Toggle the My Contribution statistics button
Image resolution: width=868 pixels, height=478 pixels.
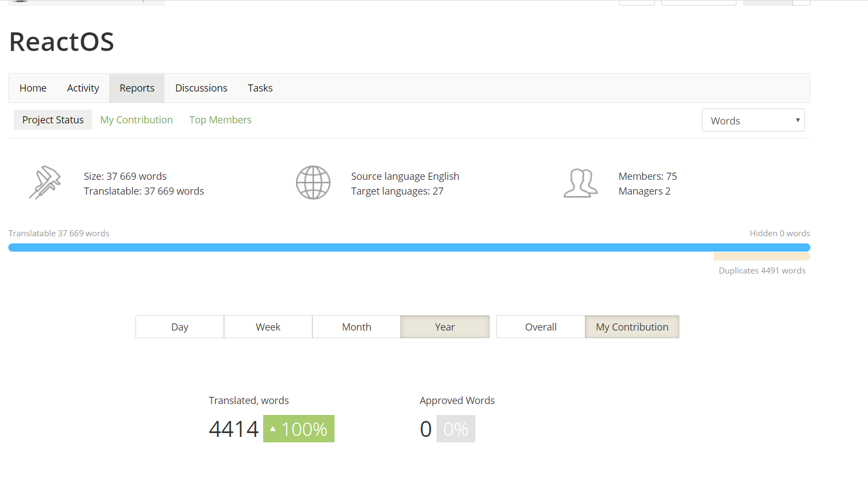(632, 327)
